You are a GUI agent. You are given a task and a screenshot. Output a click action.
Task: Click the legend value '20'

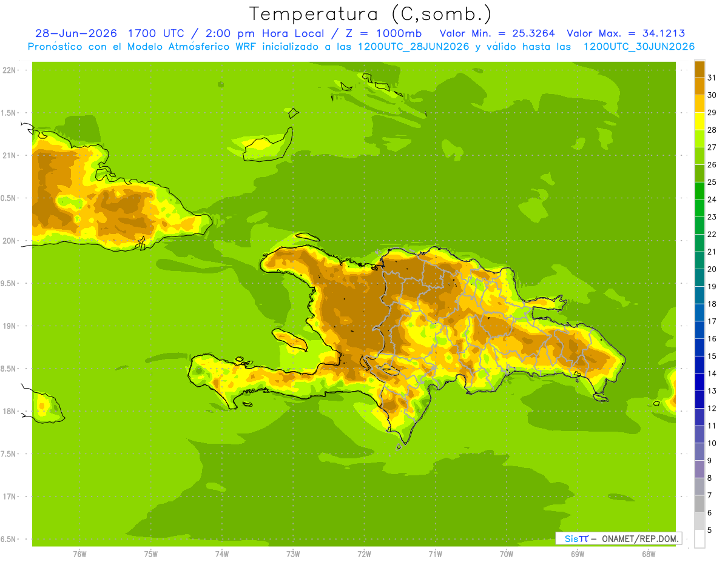(x=712, y=269)
